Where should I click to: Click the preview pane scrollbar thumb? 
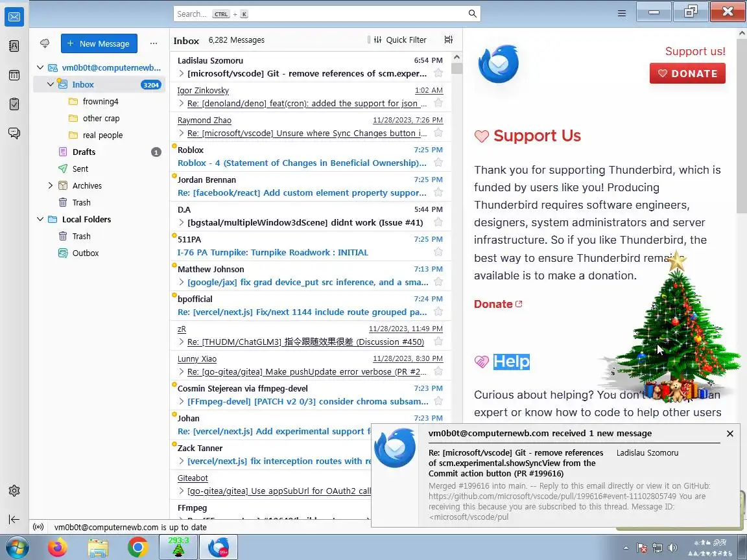click(x=742, y=126)
